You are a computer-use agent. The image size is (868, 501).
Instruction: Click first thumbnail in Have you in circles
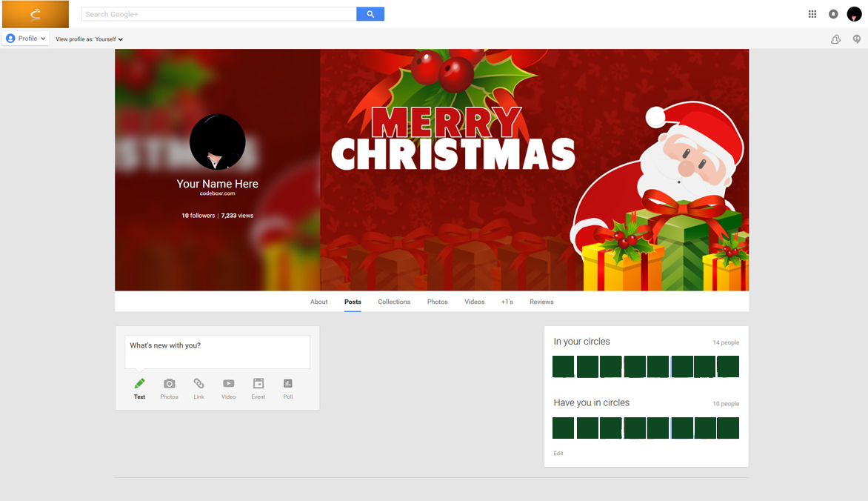[x=564, y=428]
